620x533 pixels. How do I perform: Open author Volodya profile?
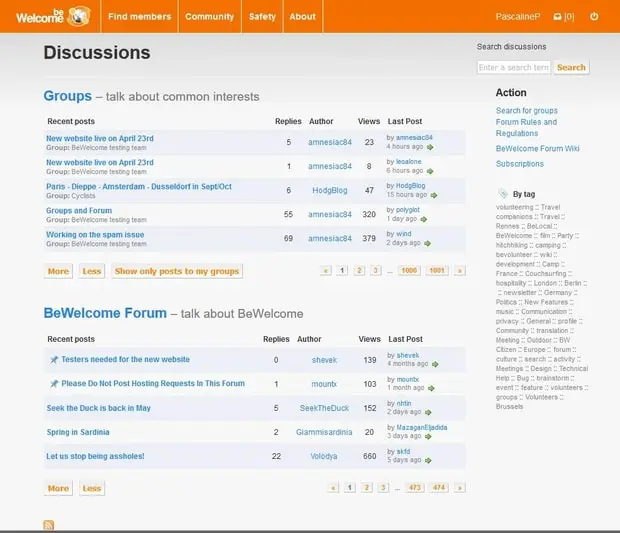point(324,456)
